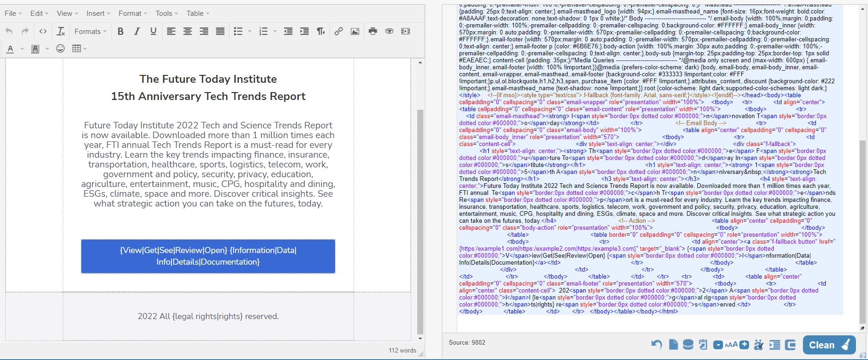Apply background highlight color
The height and width of the screenshot is (360, 868).
(x=35, y=49)
